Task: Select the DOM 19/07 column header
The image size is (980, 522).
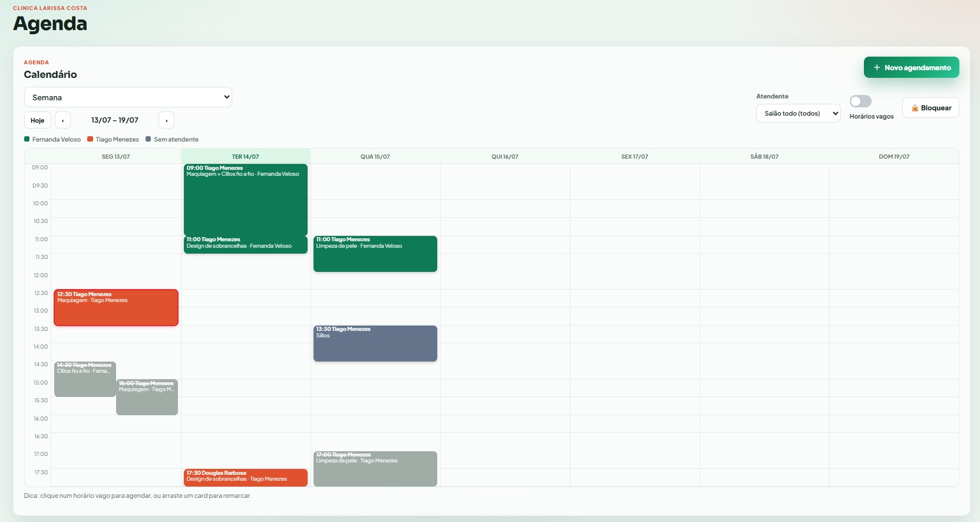Action: pyautogui.click(x=894, y=156)
